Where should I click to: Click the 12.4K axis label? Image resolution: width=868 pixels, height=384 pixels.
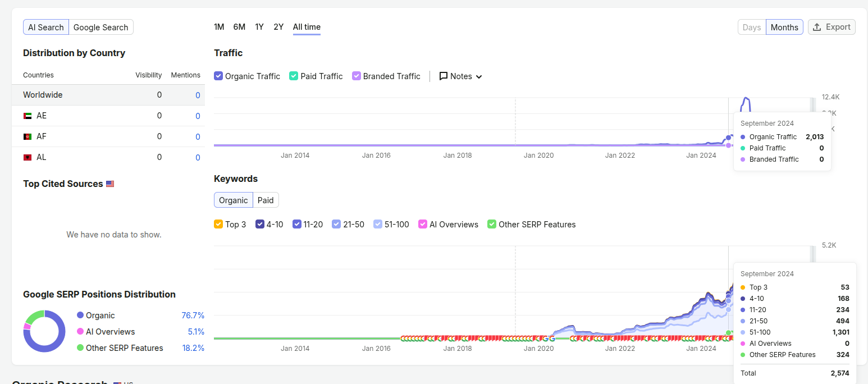pos(831,97)
